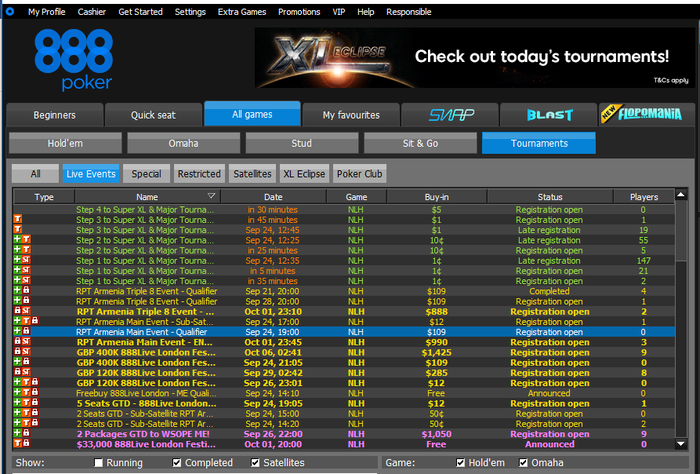Open the My Profile menu

46,12
